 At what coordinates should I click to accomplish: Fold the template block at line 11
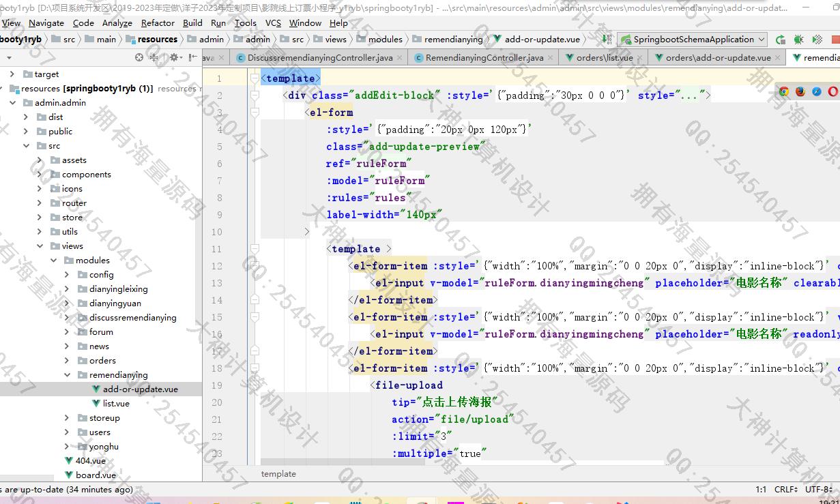coord(255,249)
